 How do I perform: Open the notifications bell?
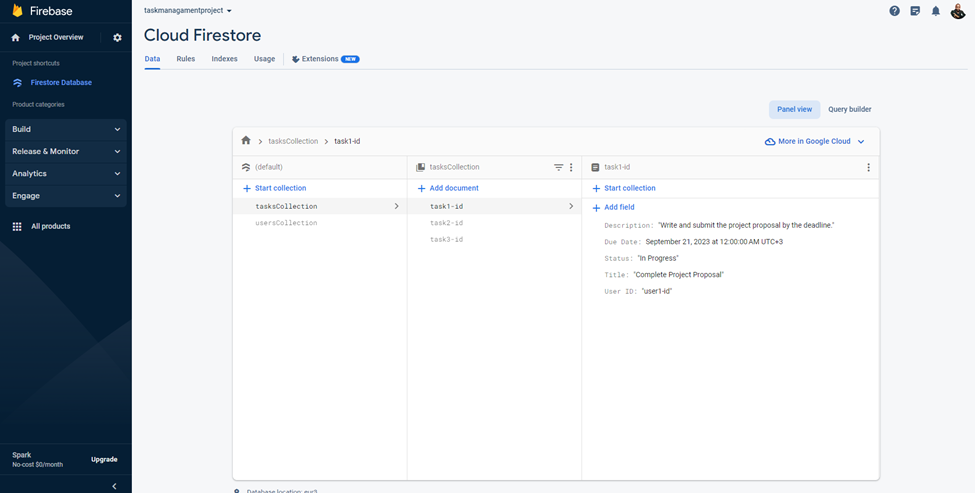935,11
